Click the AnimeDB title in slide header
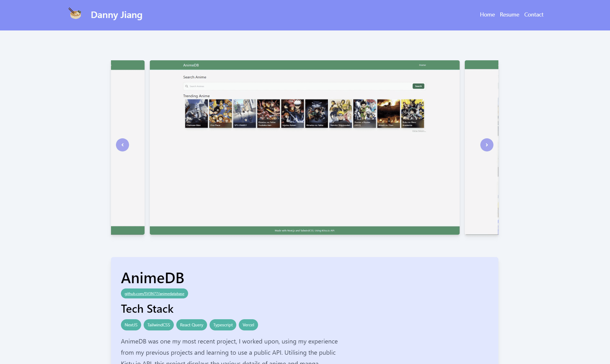The height and width of the screenshot is (364, 610). pos(191,65)
